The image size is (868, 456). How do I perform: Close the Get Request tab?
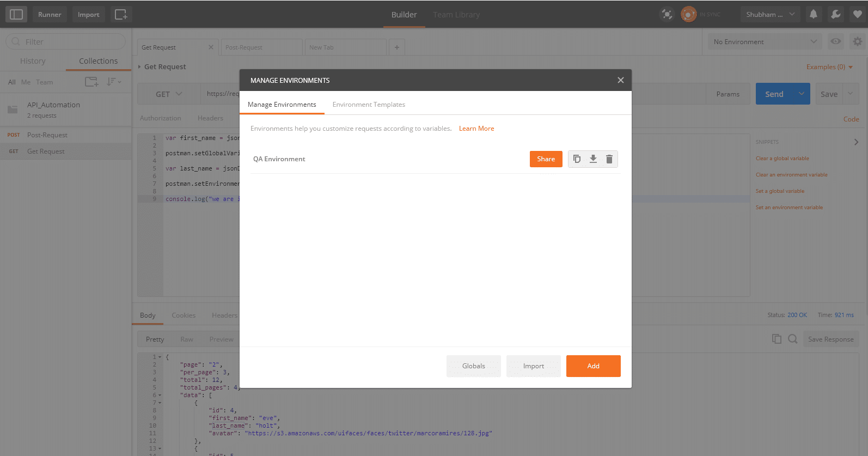click(211, 47)
